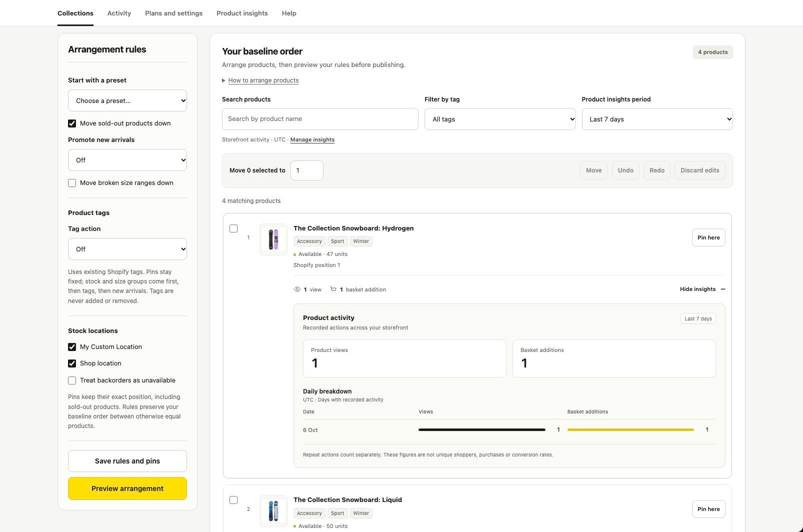The width and height of the screenshot is (803, 532).
Task: Click the Redo button
Action: pyautogui.click(x=657, y=170)
